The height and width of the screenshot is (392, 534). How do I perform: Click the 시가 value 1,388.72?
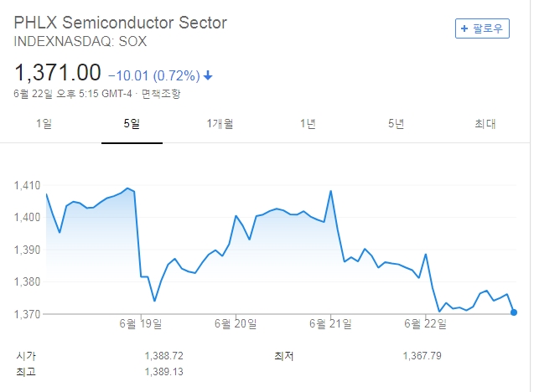click(163, 356)
